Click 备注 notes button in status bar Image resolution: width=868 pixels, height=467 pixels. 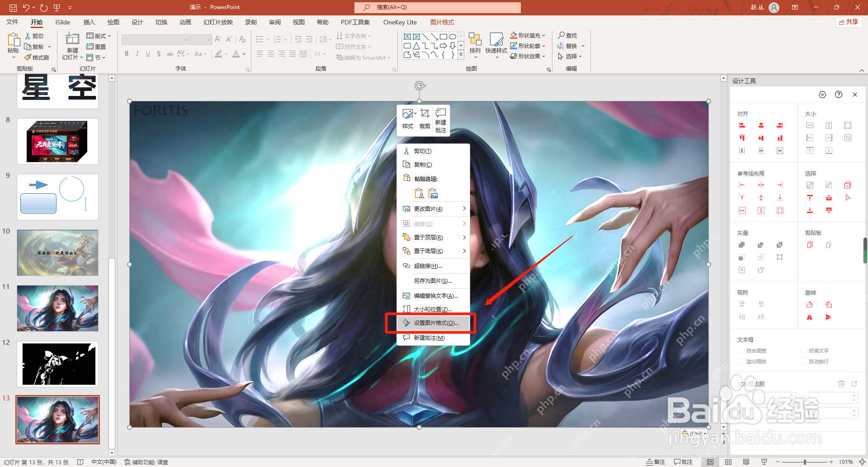pyautogui.click(x=656, y=462)
